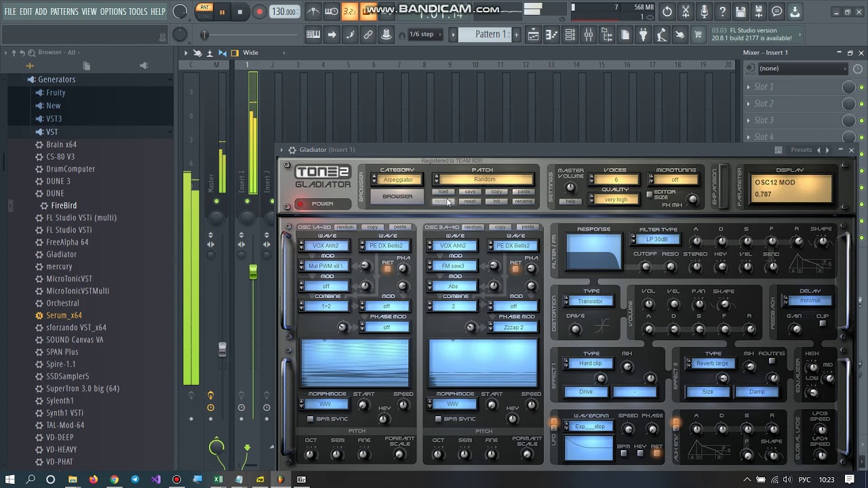Open the Mixer view icon
Screen dimensions: 868x488
coord(589,35)
